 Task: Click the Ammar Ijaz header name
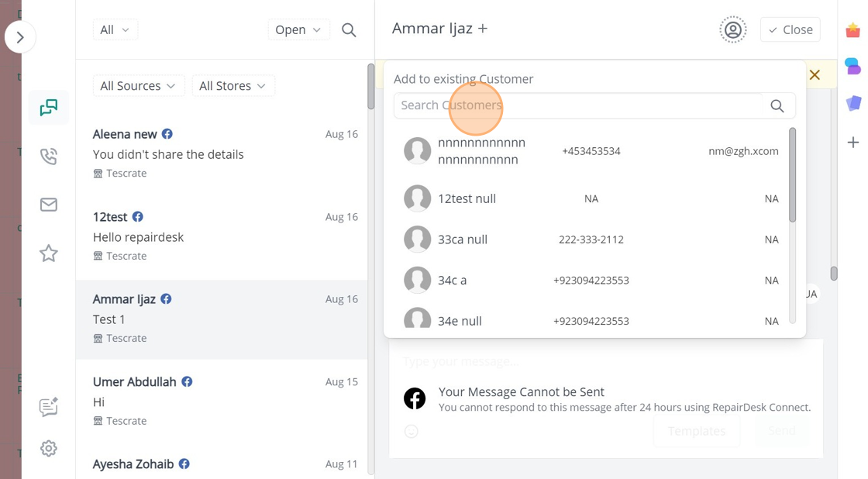tap(432, 29)
